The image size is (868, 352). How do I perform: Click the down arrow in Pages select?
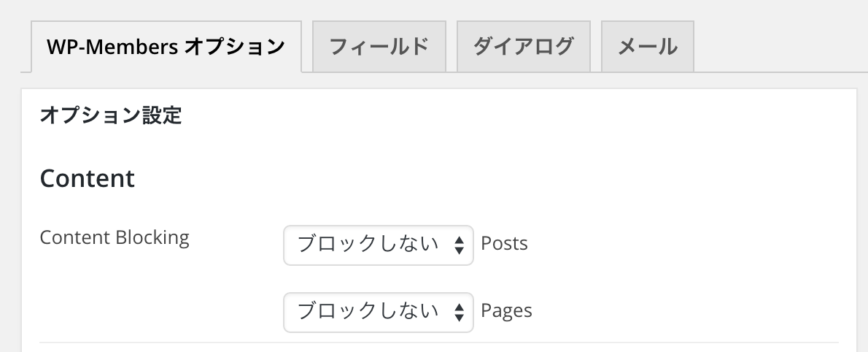point(459,318)
